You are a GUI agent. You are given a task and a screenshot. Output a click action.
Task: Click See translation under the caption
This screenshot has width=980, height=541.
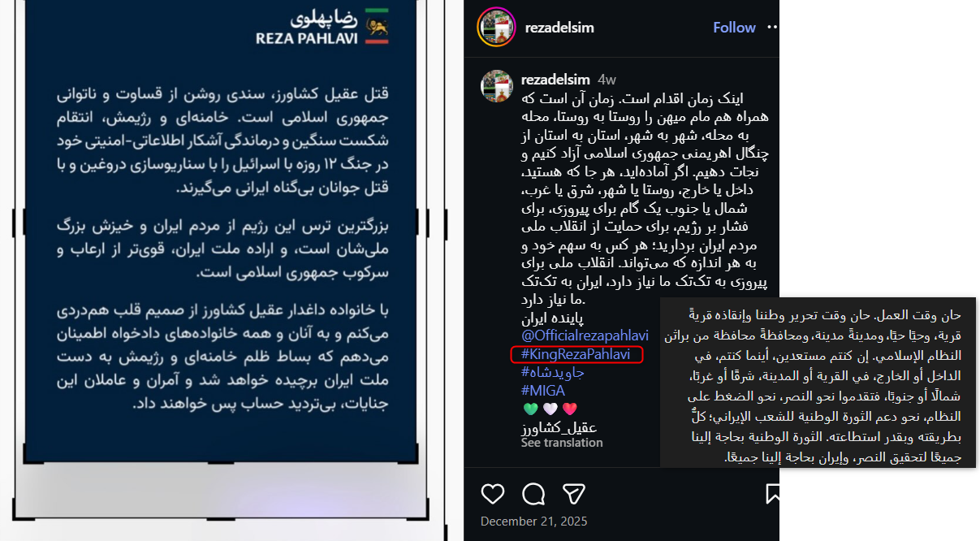(562, 443)
